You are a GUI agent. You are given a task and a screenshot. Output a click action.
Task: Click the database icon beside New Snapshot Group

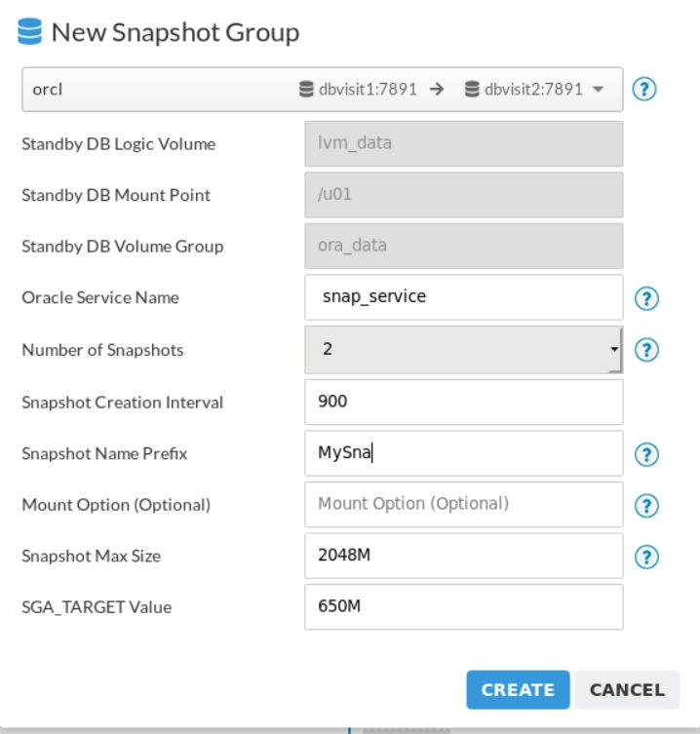point(30,32)
